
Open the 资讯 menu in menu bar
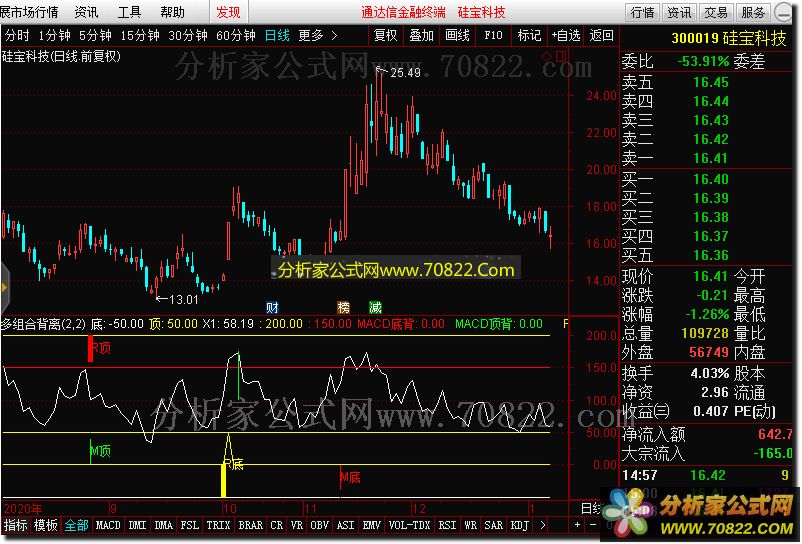coord(87,12)
